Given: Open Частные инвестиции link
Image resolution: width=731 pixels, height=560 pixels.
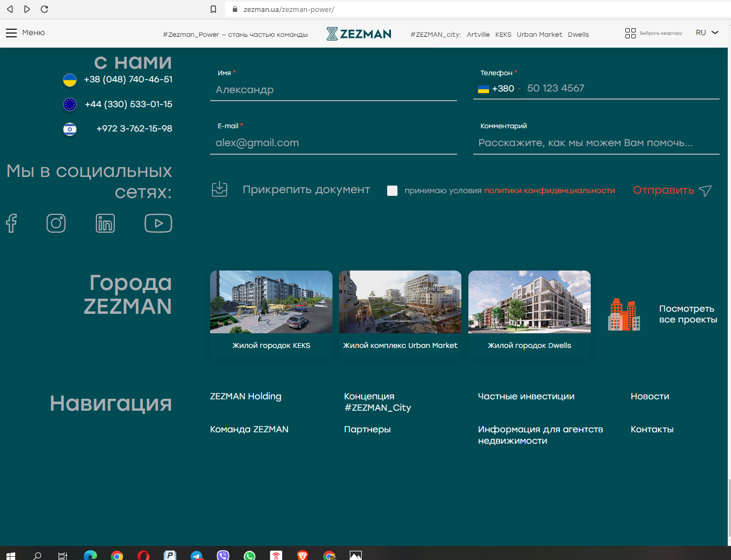Looking at the screenshot, I should click(x=526, y=397).
